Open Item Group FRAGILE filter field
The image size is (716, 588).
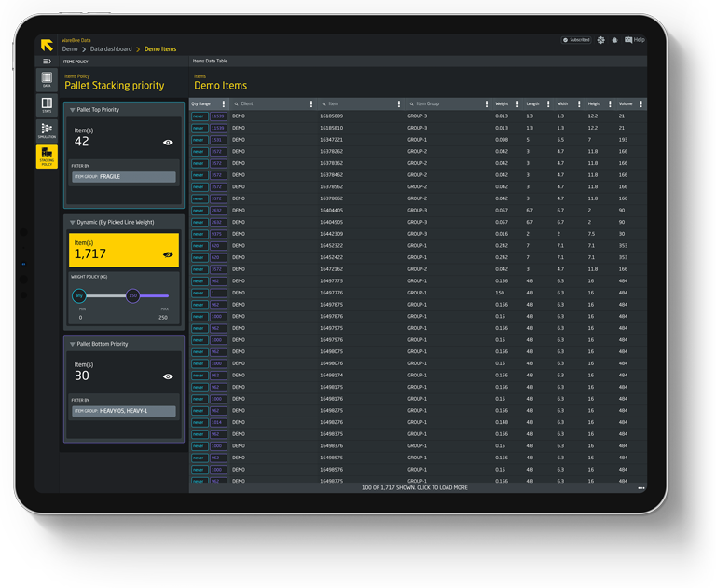[x=124, y=177]
